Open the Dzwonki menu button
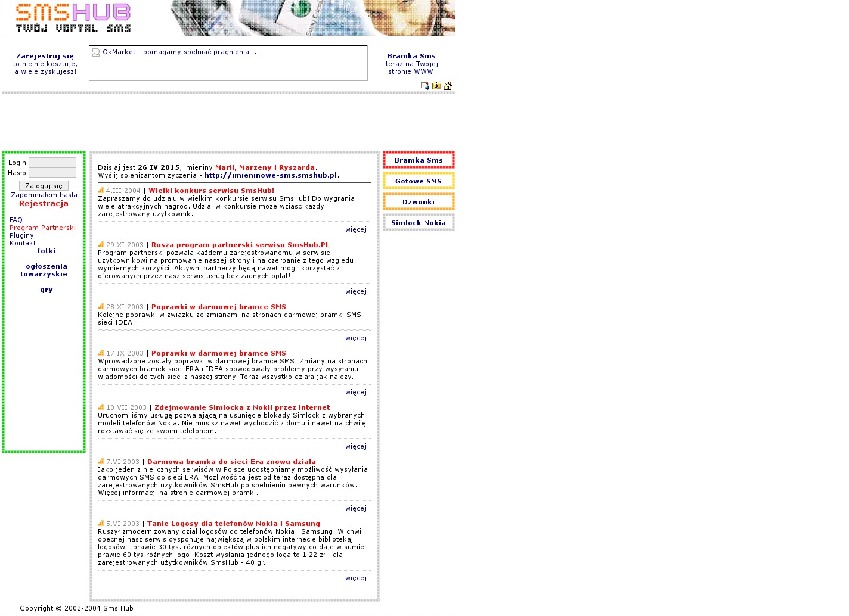The width and height of the screenshot is (849, 616). point(419,202)
